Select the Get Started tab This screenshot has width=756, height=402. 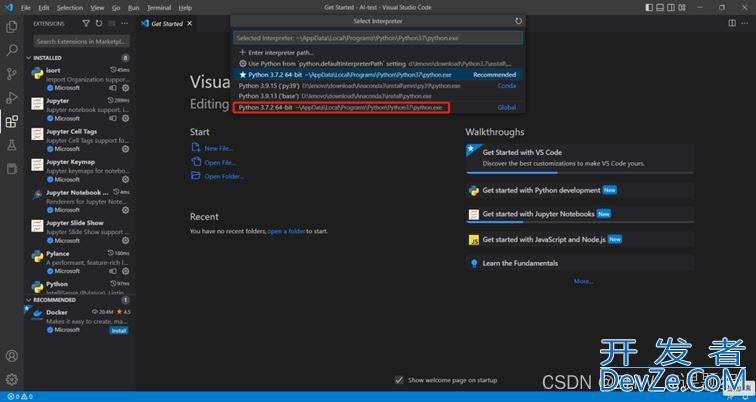pyautogui.click(x=167, y=23)
